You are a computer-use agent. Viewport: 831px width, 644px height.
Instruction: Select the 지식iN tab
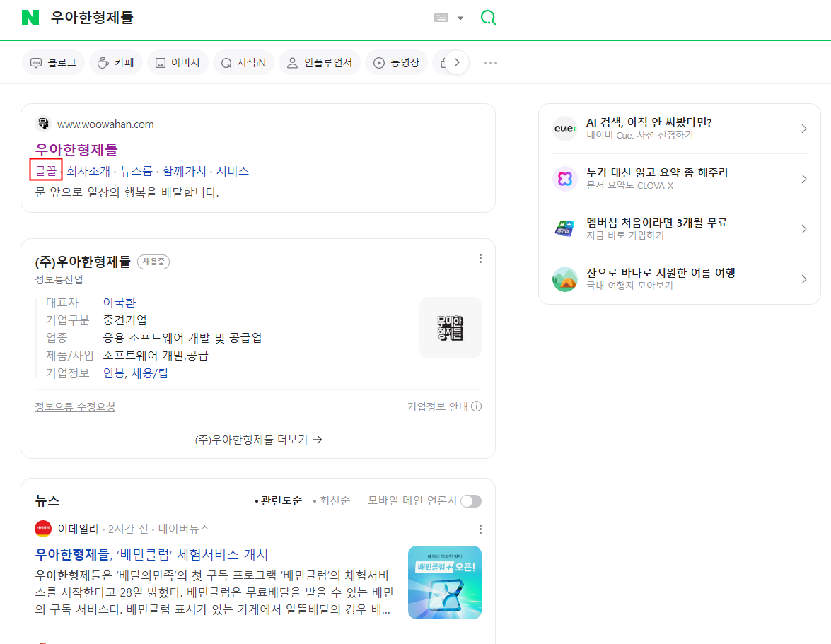[243, 62]
